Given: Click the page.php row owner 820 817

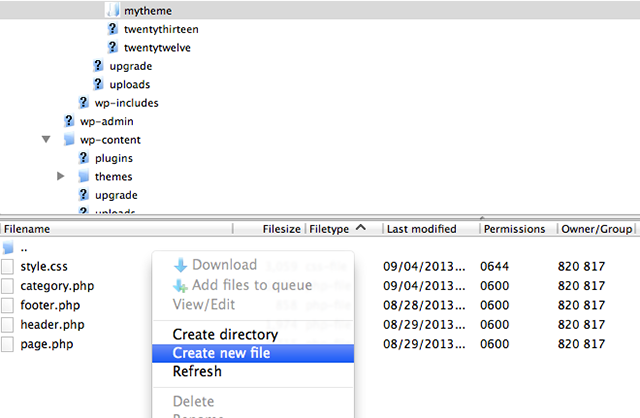Looking at the screenshot, I should coord(581,344).
